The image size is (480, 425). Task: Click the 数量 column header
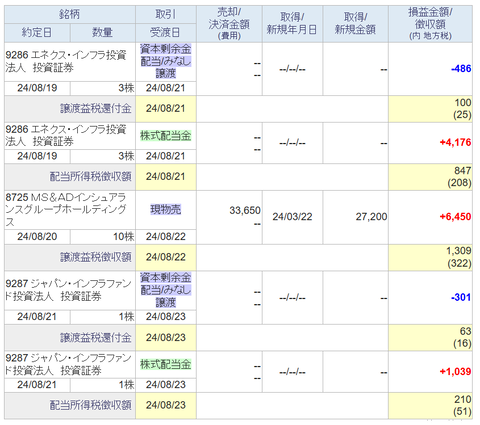click(103, 33)
